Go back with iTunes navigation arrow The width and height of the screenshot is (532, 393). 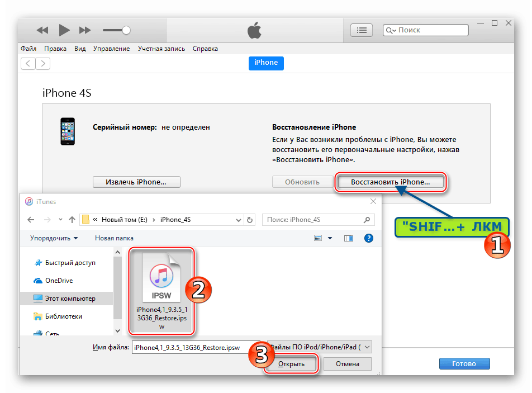(x=28, y=64)
